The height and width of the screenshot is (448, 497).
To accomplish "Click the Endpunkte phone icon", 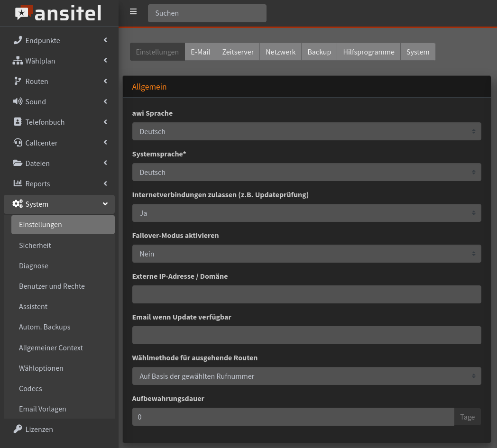I will pos(18,40).
